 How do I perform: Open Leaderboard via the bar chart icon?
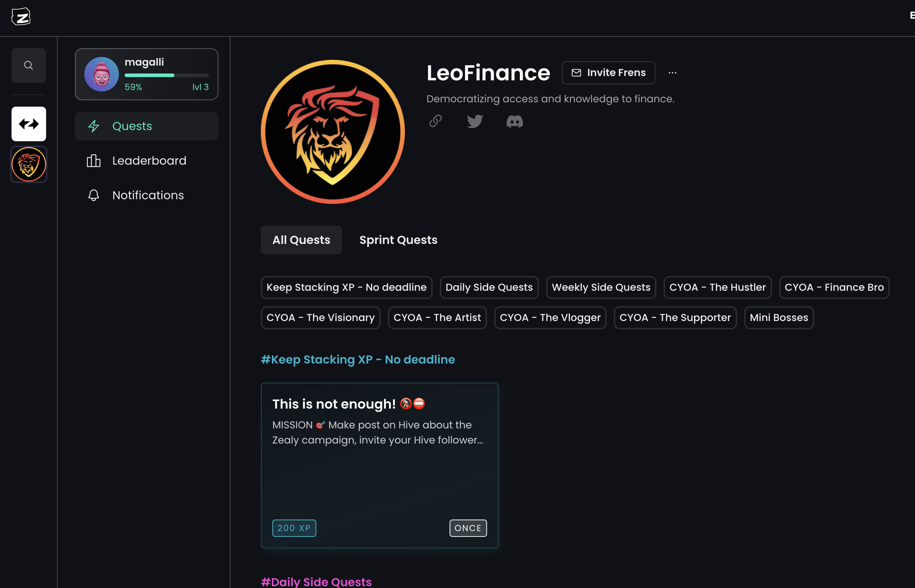[x=93, y=161]
